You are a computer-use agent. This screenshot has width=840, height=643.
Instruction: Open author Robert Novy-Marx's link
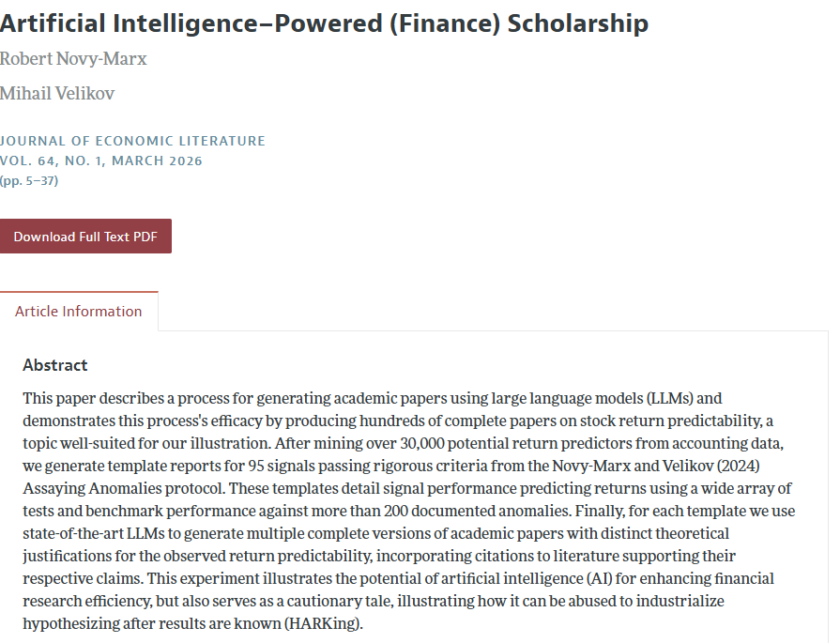click(x=73, y=59)
